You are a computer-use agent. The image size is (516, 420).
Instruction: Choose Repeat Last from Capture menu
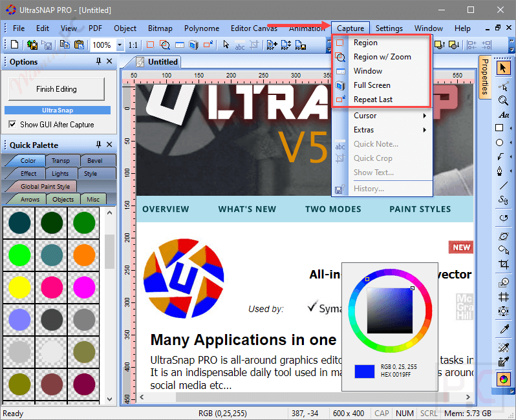pyautogui.click(x=382, y=100)
